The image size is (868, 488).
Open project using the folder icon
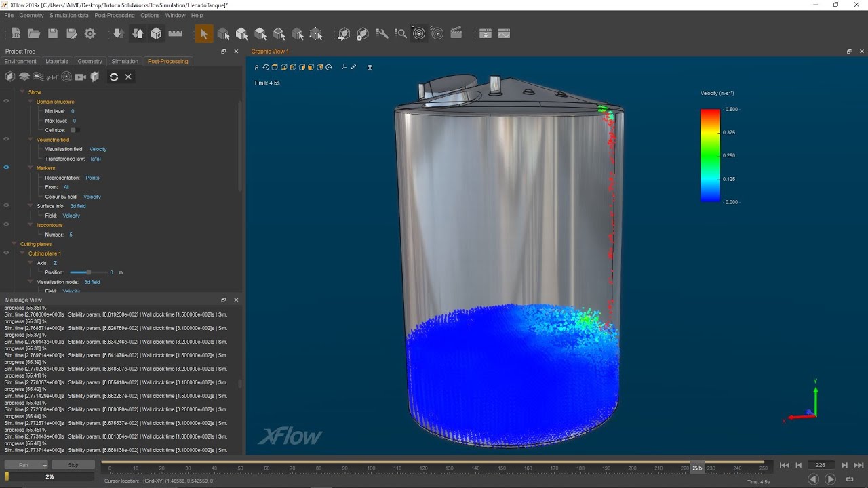tap(34, 33)
